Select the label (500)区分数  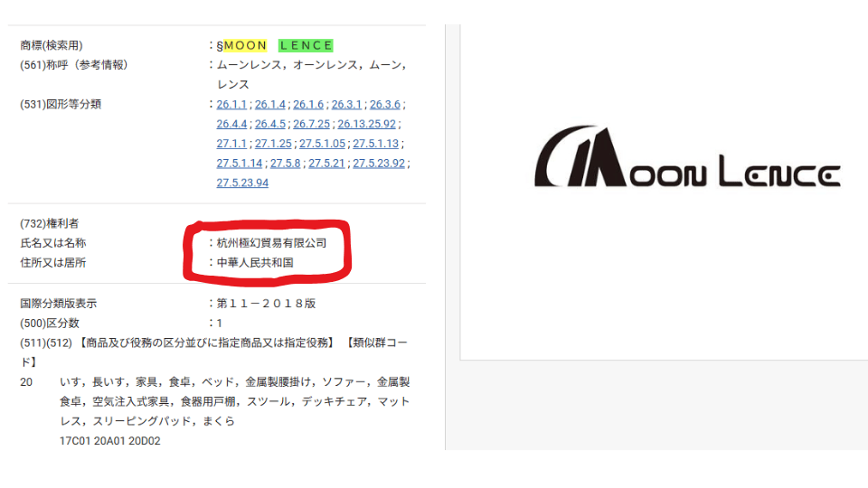49,324
